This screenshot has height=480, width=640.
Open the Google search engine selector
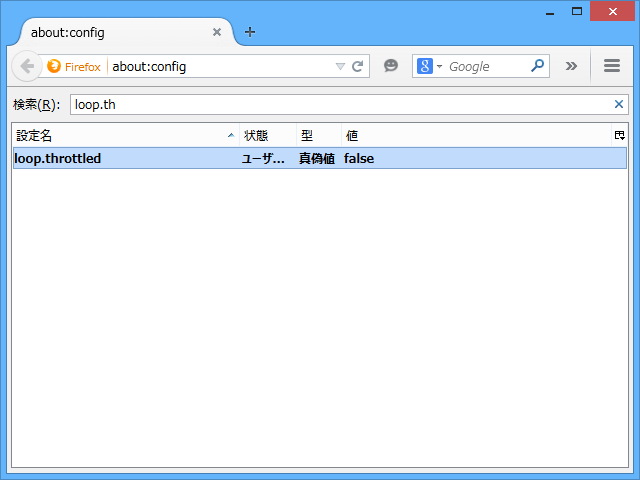[x=429, y=66]
